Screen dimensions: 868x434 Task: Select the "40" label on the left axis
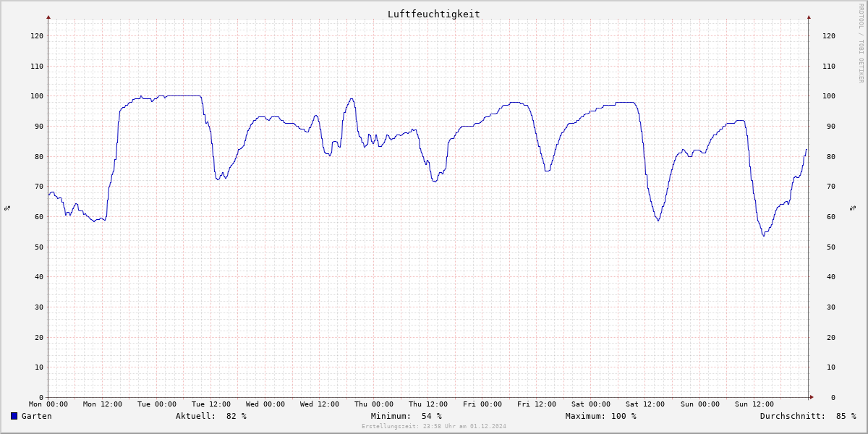(39, 277)
